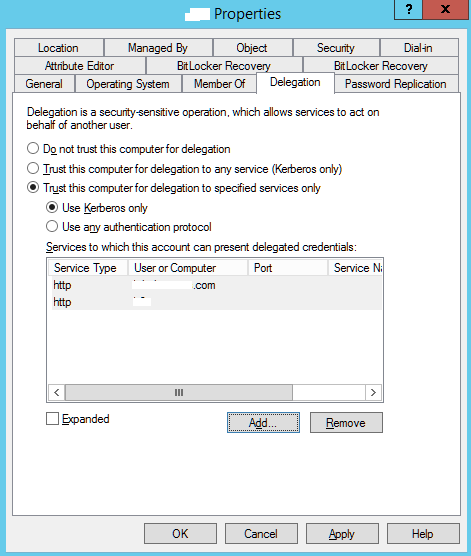This screenshot has width=471, height=556.
Task: Click the help question mark icon
Action: click(x=408, y=9)
